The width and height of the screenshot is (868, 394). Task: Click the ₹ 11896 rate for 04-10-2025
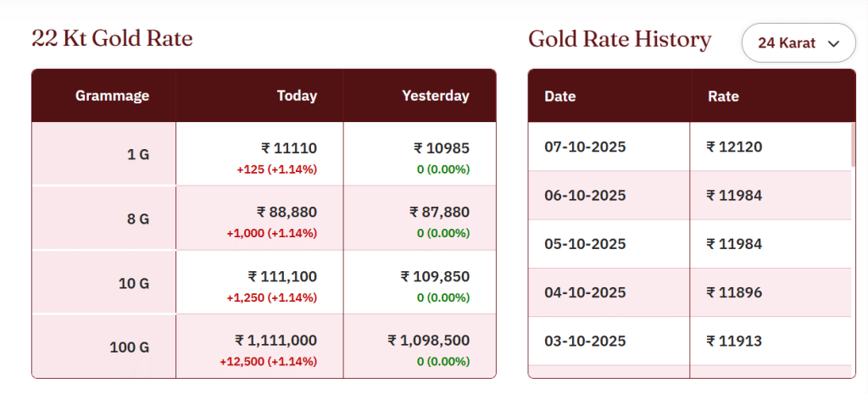(734, 292)
